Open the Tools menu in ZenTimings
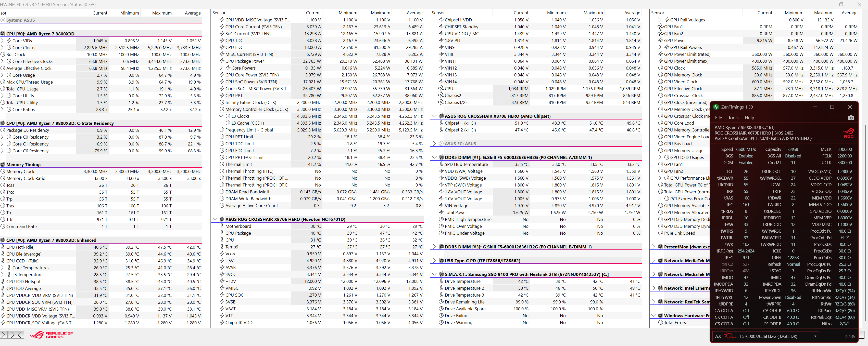The image size is (868, 346). (x=733, y=117)
